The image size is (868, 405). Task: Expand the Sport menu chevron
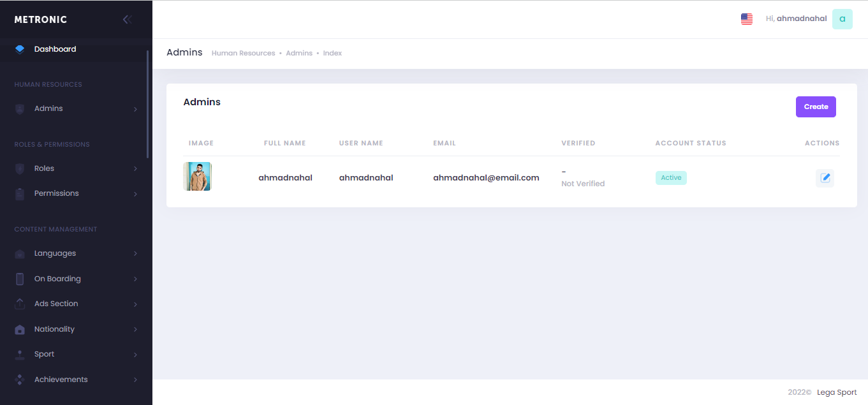click(x=135, y=355)
